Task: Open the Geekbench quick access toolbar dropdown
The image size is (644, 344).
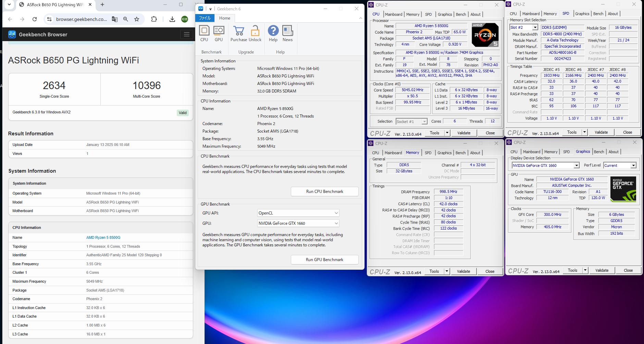Action: tap(210, 9)
